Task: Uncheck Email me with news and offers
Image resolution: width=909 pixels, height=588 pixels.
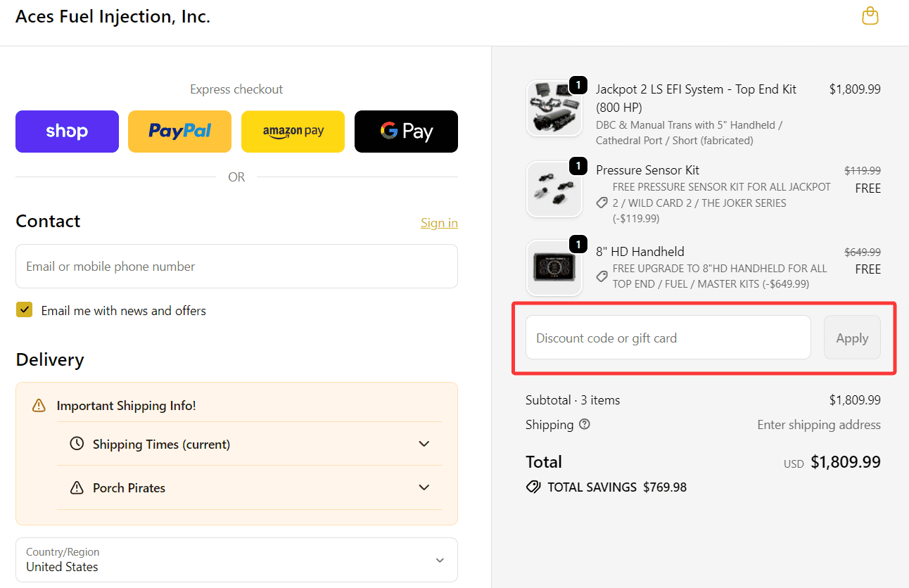Action: tap(25, 310)
